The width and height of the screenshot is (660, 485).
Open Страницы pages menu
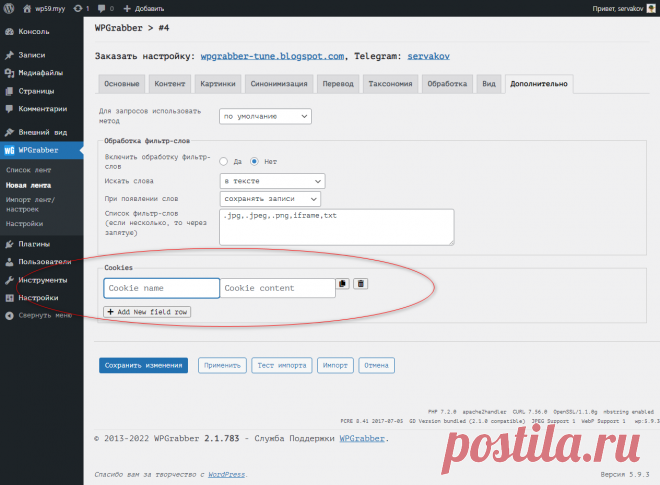[36, 91]
